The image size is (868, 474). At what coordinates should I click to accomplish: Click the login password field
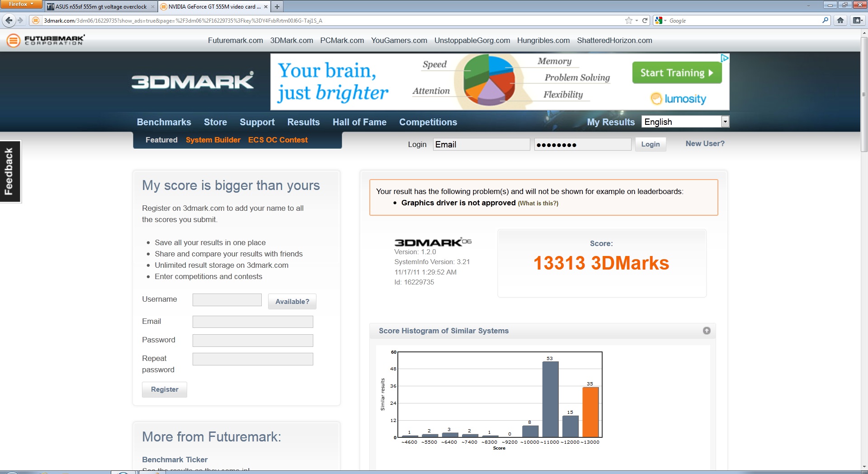(583, 144)
